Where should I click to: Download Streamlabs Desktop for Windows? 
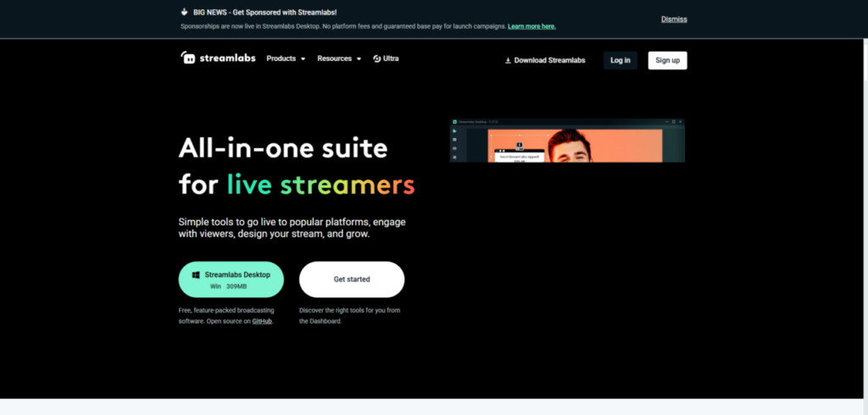coord(231,279)
